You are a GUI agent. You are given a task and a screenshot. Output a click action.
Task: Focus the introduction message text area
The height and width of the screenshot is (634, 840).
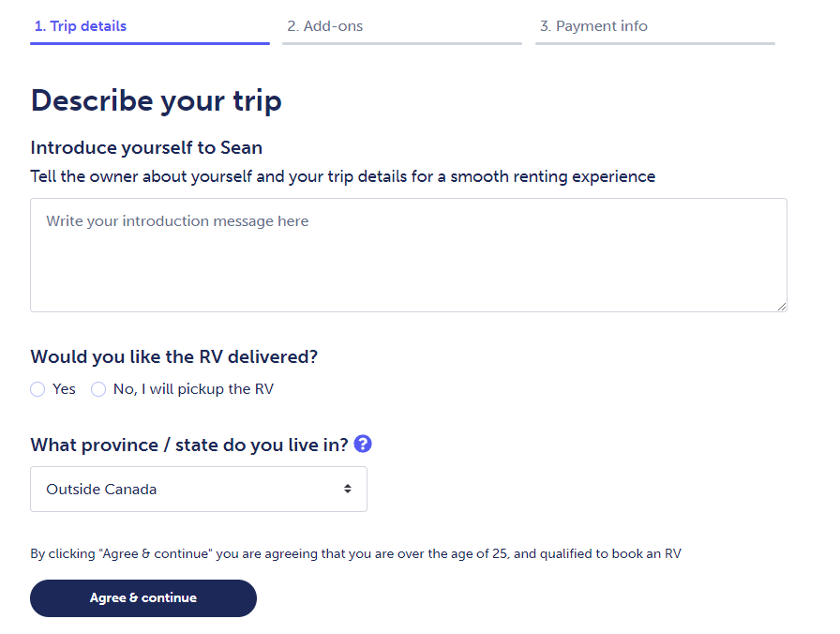coord(409,255)
